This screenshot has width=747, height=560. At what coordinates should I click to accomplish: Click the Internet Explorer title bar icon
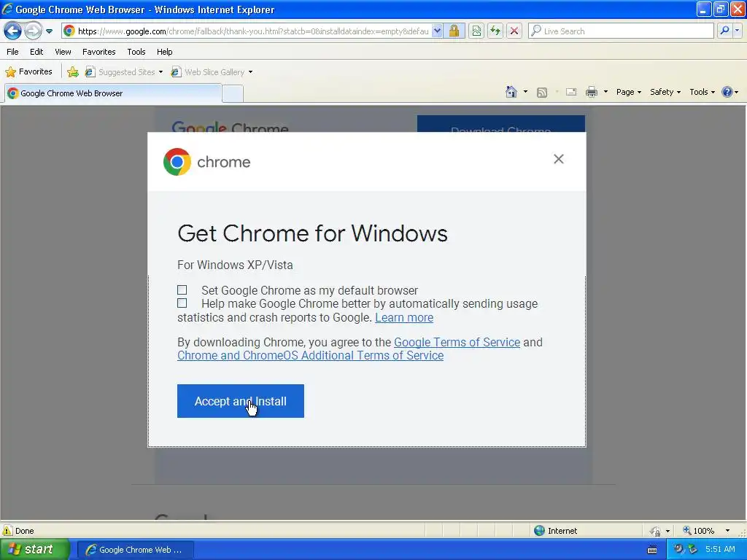7,9
